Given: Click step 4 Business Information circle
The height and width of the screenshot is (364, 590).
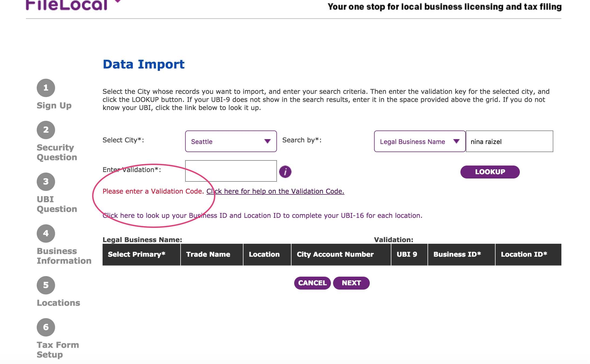Looking at the screenshot, I should (46, 233).
